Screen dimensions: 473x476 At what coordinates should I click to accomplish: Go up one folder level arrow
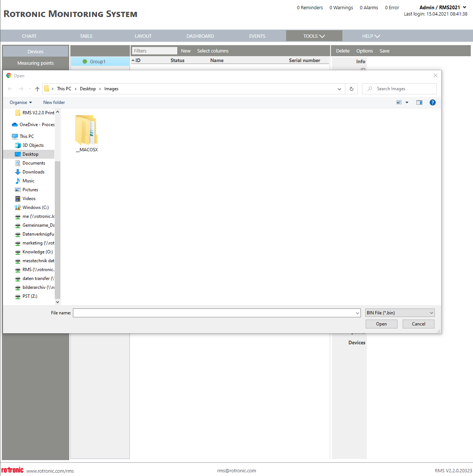37,89
